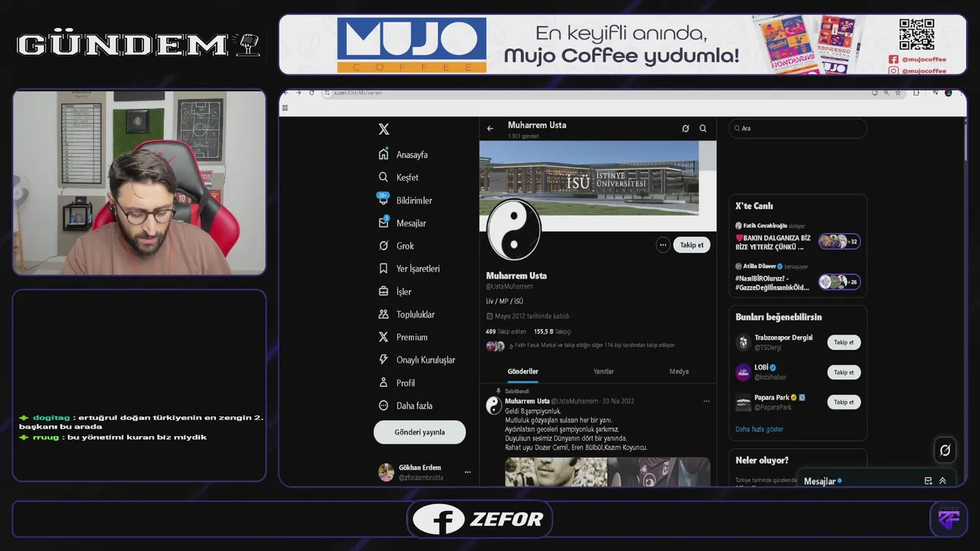Click Trabzonspor Dergisi account name
Viewport: 980px width, 551px height.
783,337
